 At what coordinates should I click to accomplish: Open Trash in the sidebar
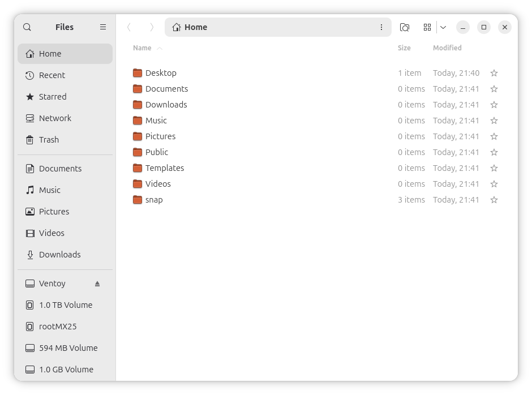(49, 140)
